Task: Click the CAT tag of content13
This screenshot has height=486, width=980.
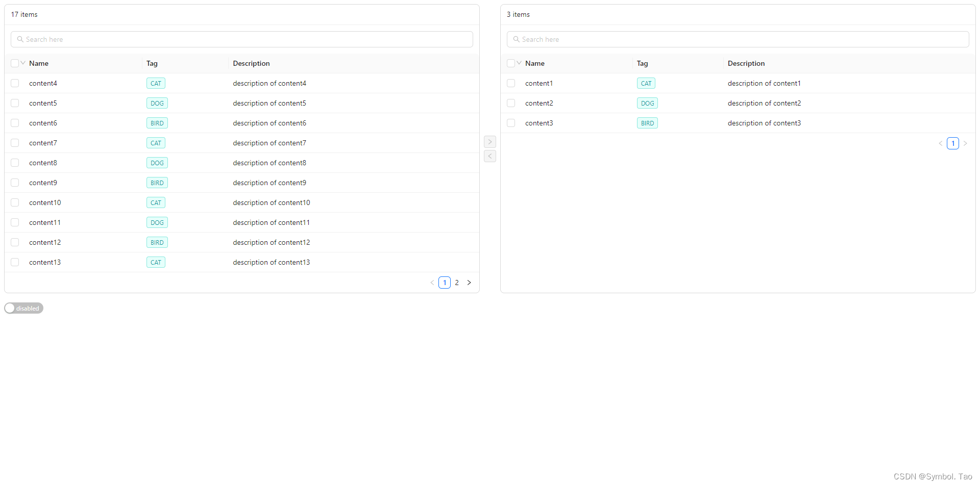Action: coord(156,262)
